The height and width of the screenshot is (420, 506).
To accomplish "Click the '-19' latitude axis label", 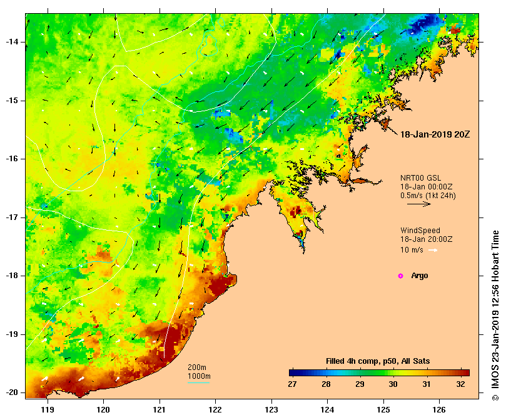I will click(12, 334).
